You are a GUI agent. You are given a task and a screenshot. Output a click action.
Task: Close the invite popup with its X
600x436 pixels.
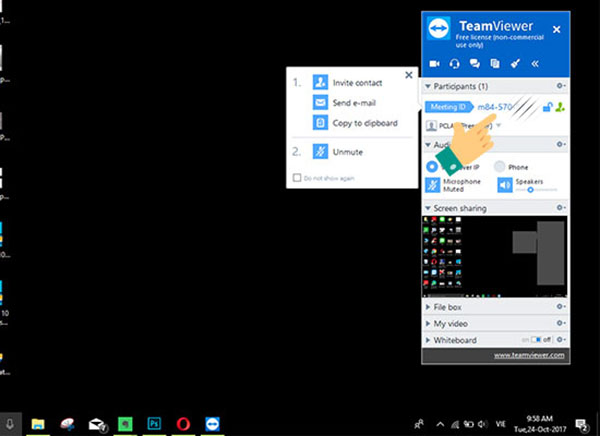click(409, 75)
